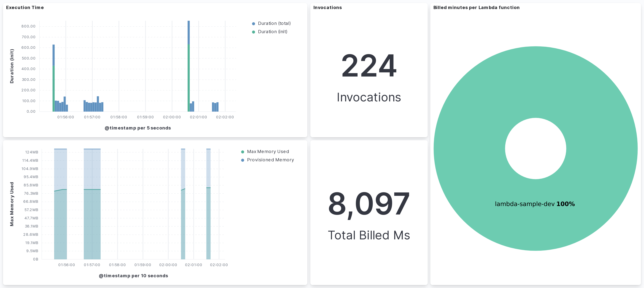Toggle Max Memory Used legend label
The width and height of the screenshot is (644, 288).
pyautogui.click(x=268, y=152)
